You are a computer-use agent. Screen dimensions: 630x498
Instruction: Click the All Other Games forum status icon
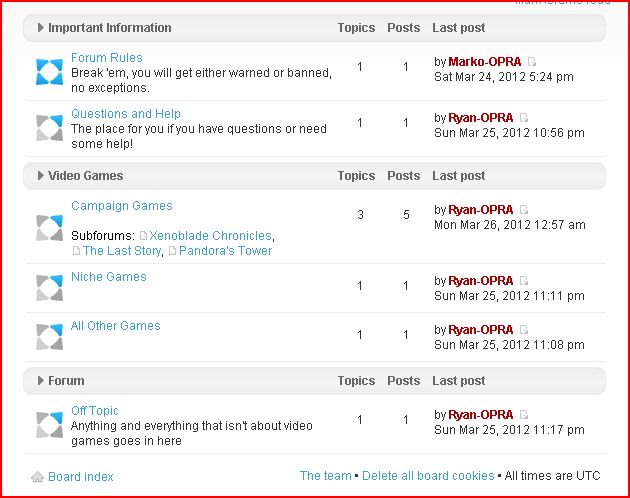[x=49, y=336]
